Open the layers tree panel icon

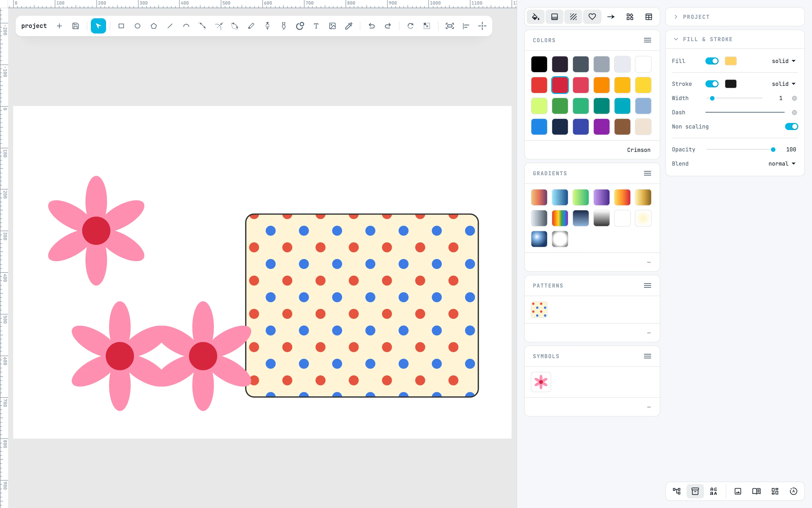click(x=676, y=491)
